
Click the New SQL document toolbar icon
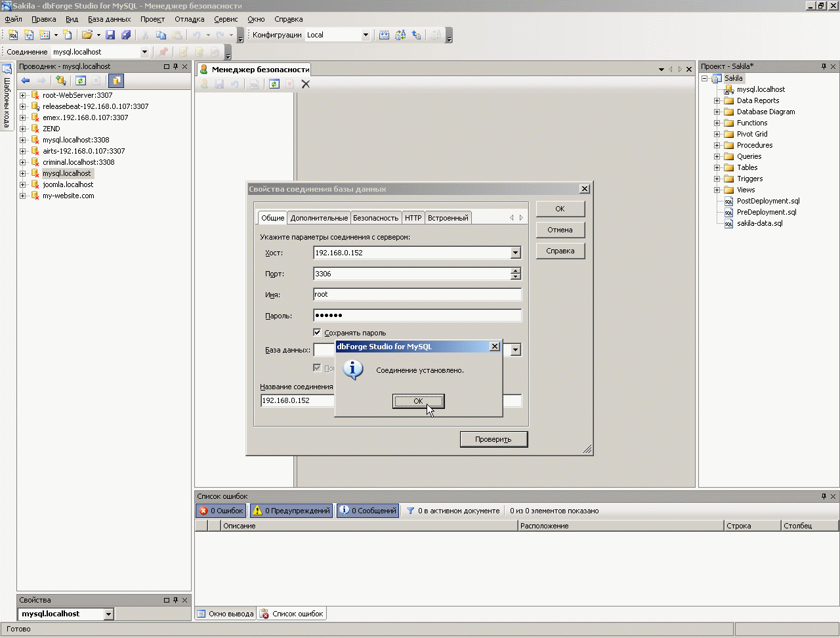[13, 35]
